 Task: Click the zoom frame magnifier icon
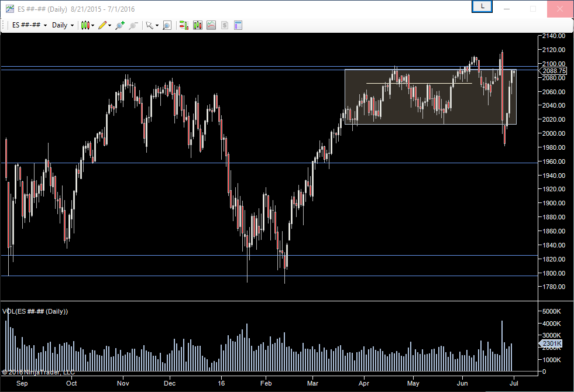click(167, 25)
